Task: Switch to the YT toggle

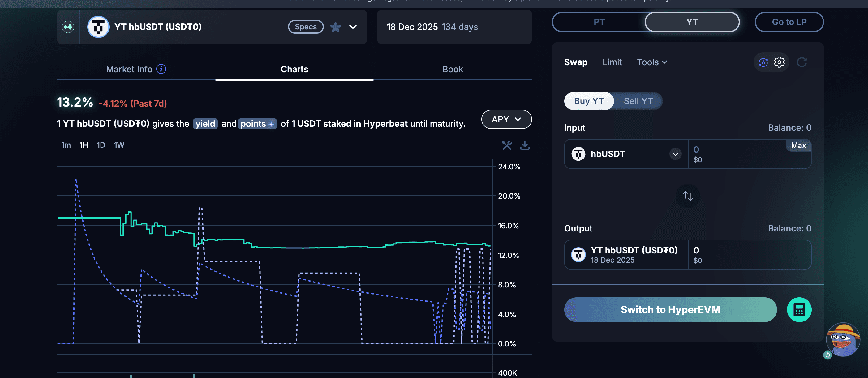Action: (x=692, y=22)
